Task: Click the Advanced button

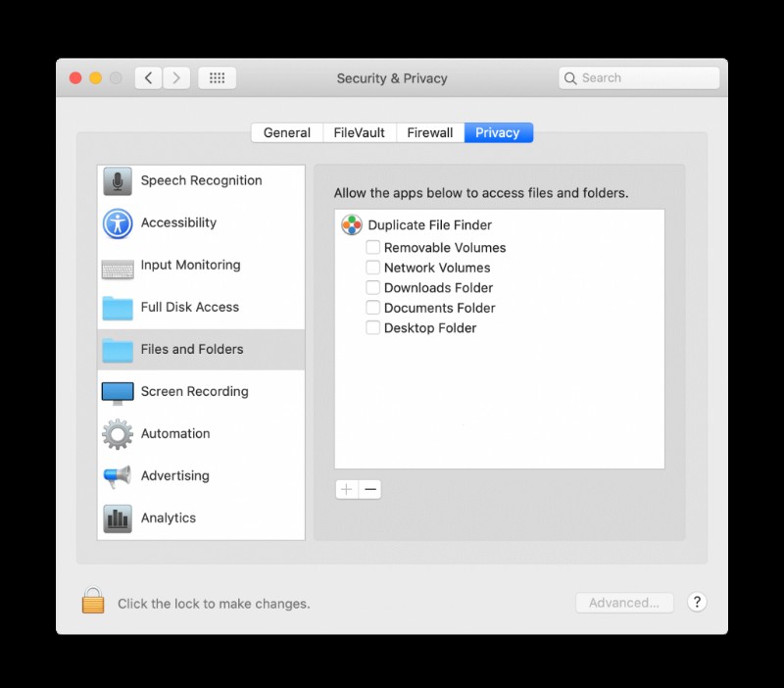Action: (624, 603)
